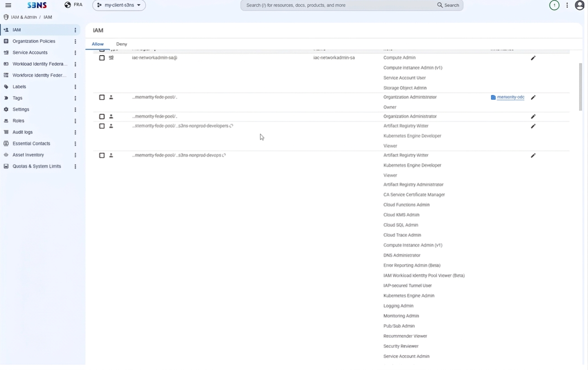Open IAM sidebar item kebab menu
Image resolution: width=588 pixels, height=370 pixels.
[x=75, y=30]
